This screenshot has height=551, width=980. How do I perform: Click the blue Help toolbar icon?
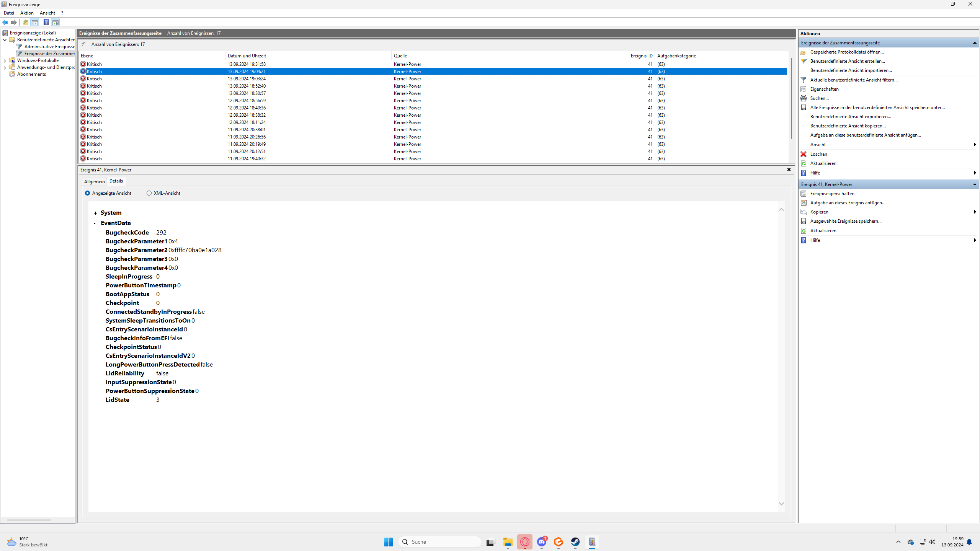46,22
